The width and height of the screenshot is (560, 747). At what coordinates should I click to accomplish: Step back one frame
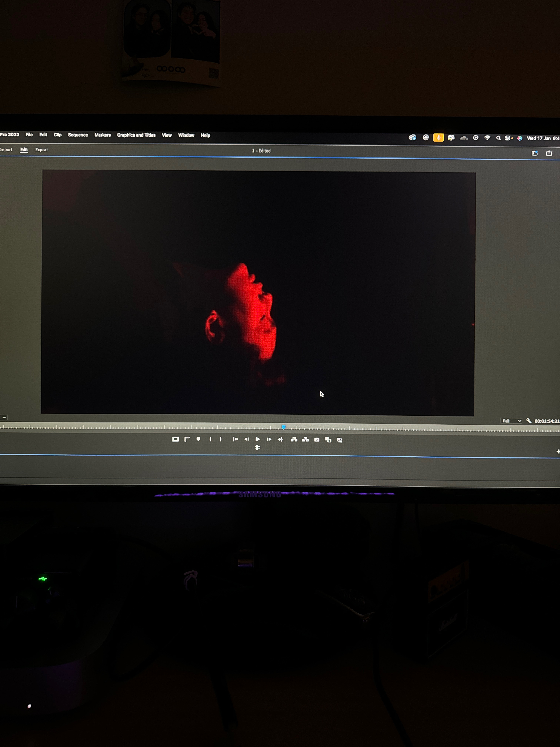[246, 439]
